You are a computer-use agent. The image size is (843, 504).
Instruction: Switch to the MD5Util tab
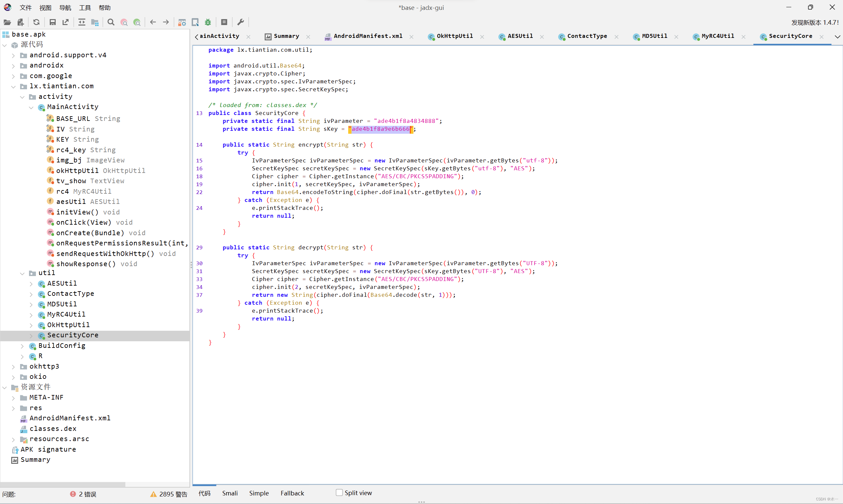(x=654, y=36)
